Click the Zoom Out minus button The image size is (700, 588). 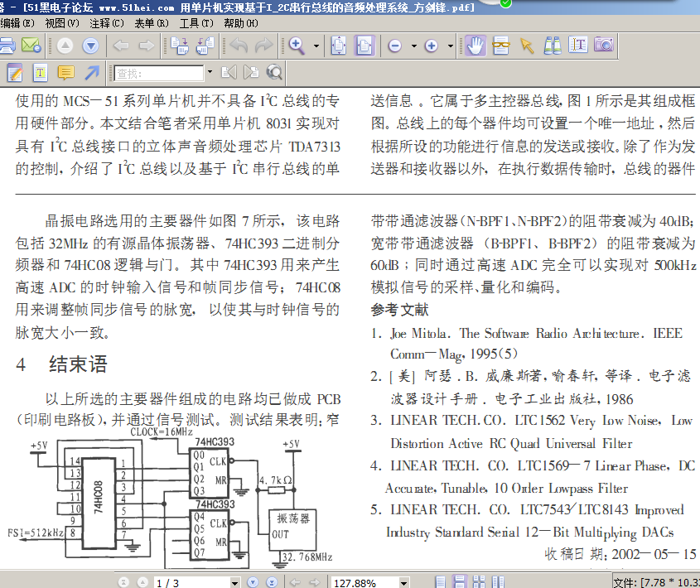click(x=395, y=46)
